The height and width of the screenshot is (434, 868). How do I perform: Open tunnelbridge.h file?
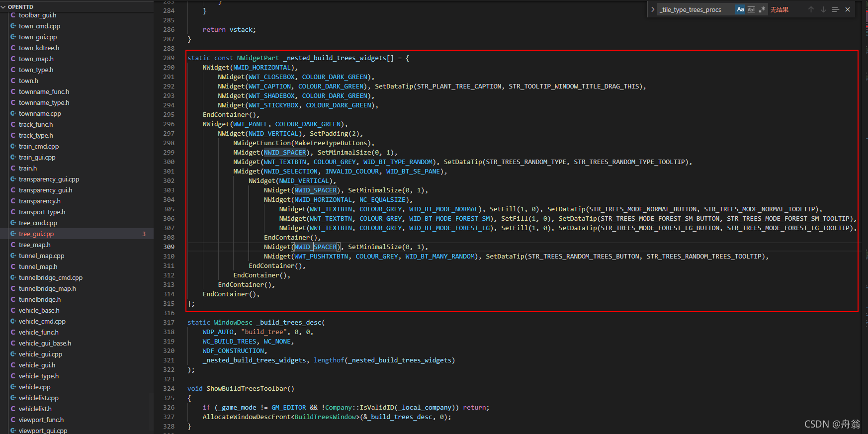77,299
